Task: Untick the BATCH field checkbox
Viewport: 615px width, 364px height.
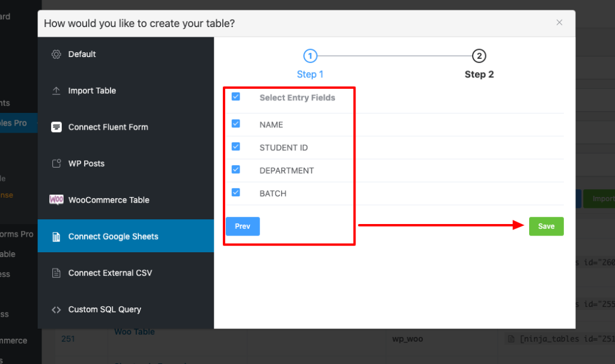Action: [x=235, y=192]
